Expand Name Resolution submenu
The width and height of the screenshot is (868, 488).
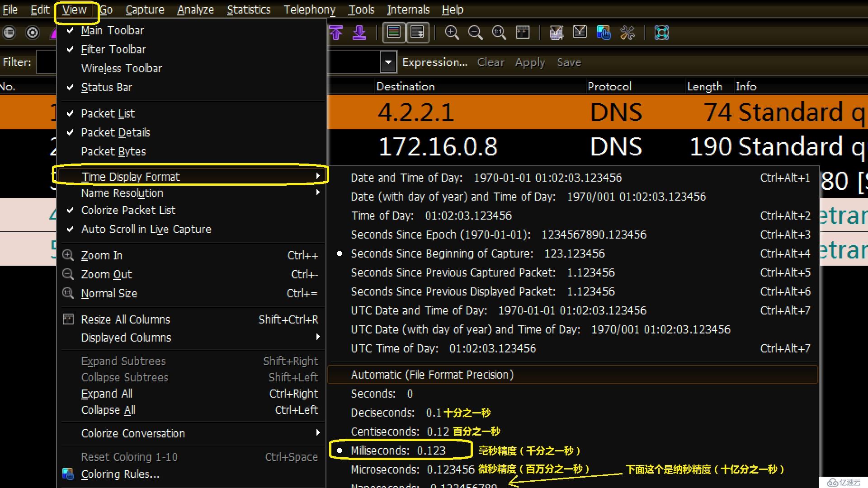(x=191, y=193)
